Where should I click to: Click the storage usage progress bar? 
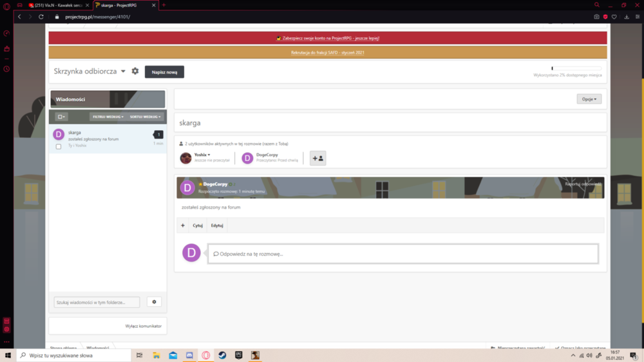(x=576, y=69)
